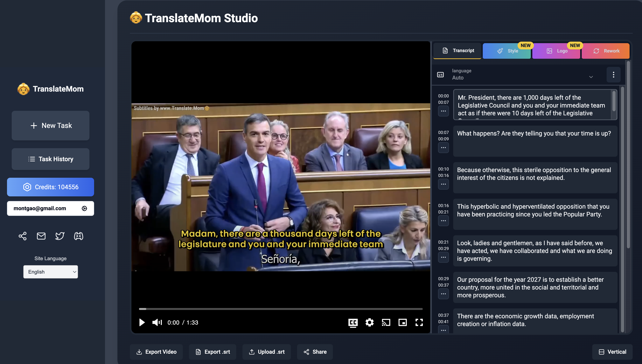The image size is (642, 364).
Task: Open options for the 00:16–00:21 segment
Action: pyautogui.click(x=443, y=221)
